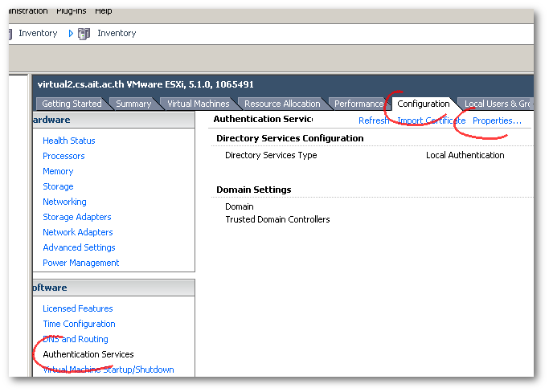Select Storage Adapters
This screenshot has height=392, width=549.
[x=77, y=217]
